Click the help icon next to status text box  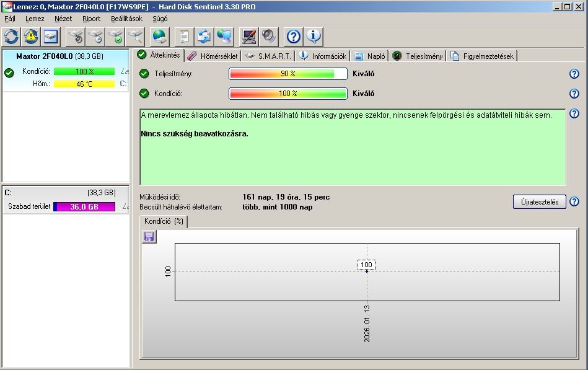tap(574, 113)
